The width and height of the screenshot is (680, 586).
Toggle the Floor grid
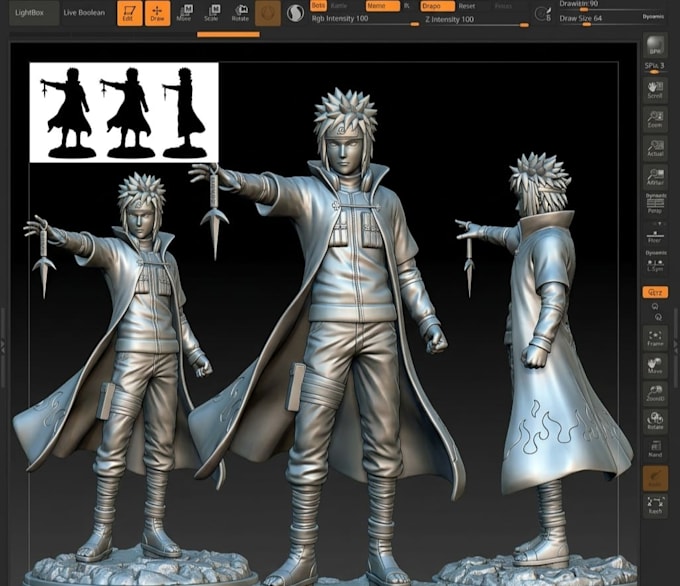tap(655, 236)
